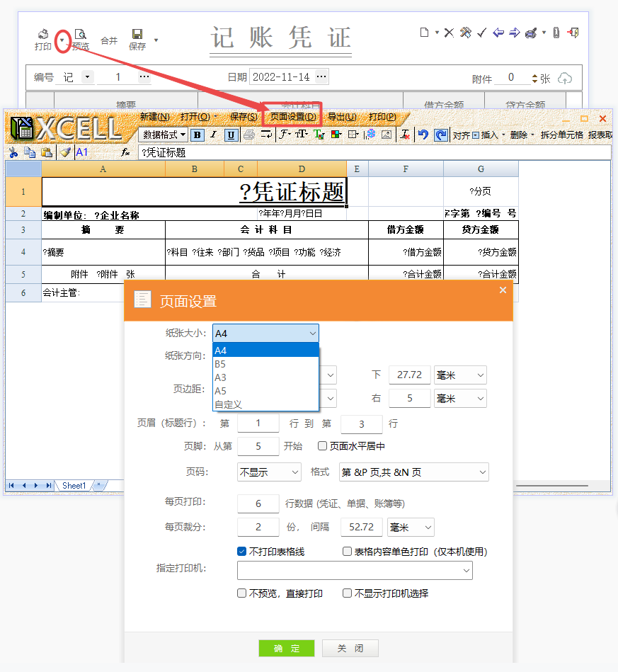Click the 预览 print preview icon
618x672 pixels.
pos(80,35)
